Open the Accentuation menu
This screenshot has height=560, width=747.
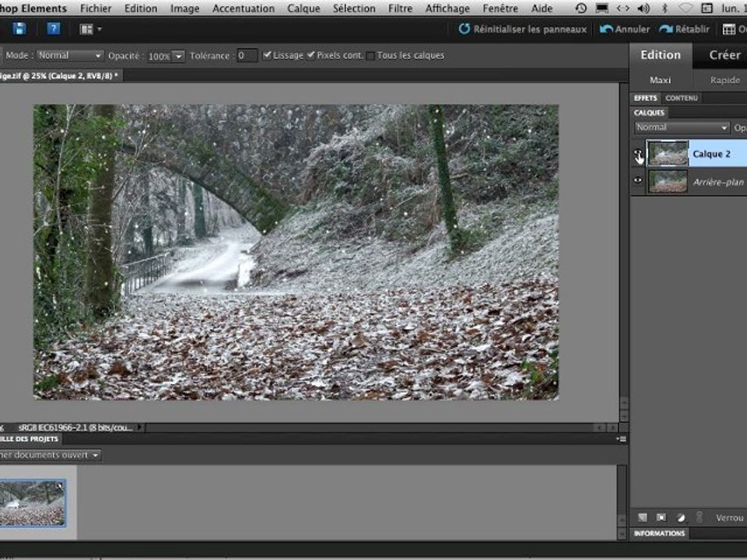(x=244, y=8)
